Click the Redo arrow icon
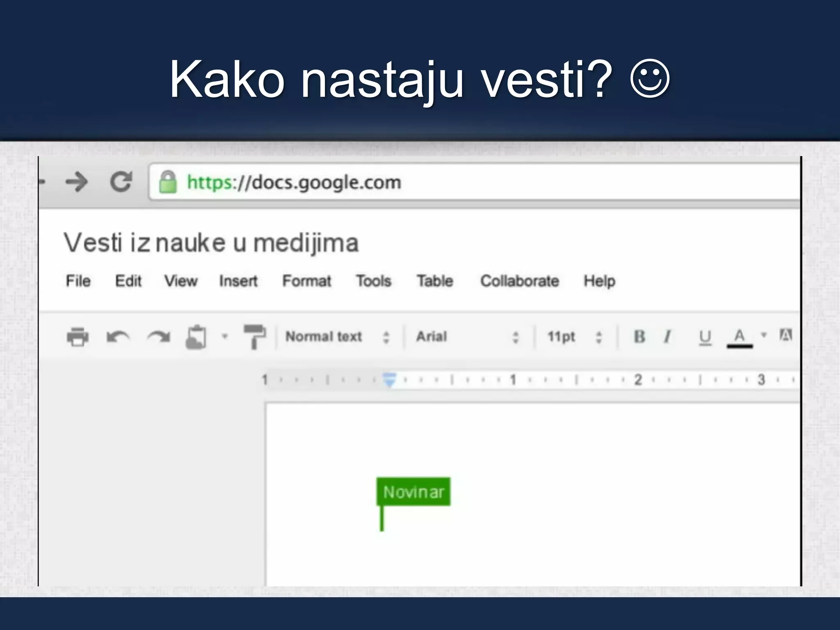This screenshot has height=630, width=840. (159, 337)
